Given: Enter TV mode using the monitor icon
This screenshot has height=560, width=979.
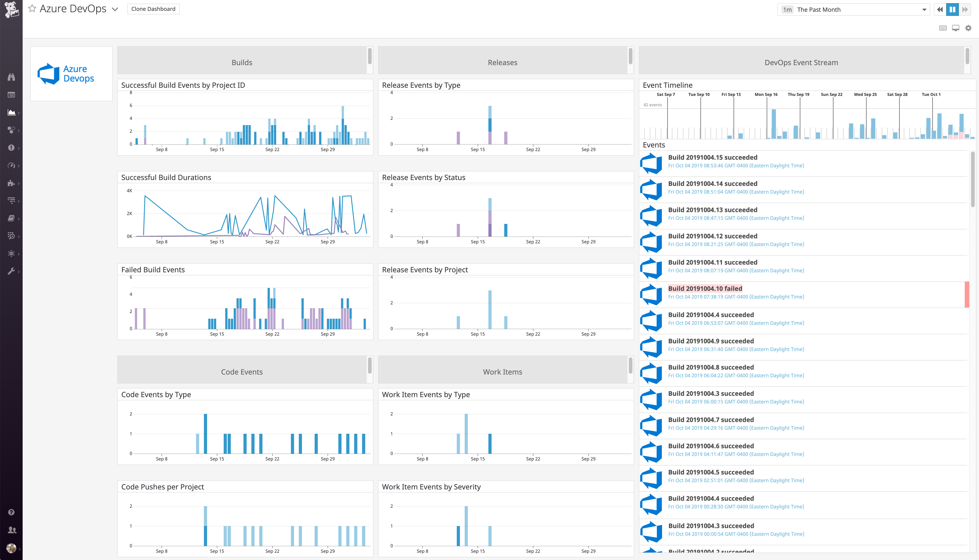Looking at the screenshot, I should (955, 28).
